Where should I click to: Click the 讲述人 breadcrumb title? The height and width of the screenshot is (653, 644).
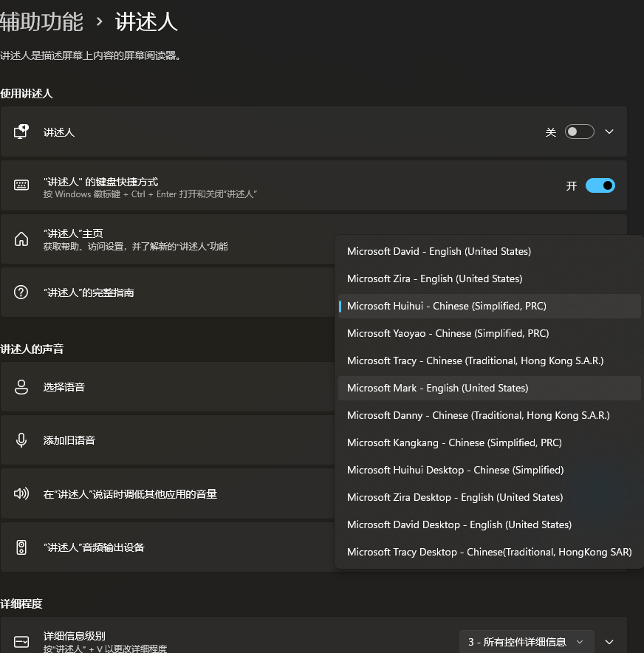point(146,21)
